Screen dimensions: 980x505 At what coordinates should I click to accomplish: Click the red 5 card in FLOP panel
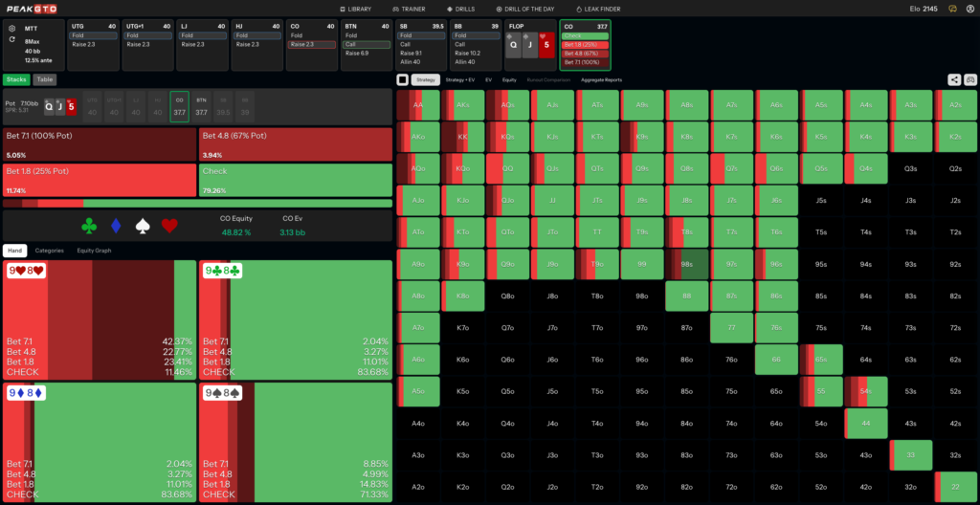546,45
